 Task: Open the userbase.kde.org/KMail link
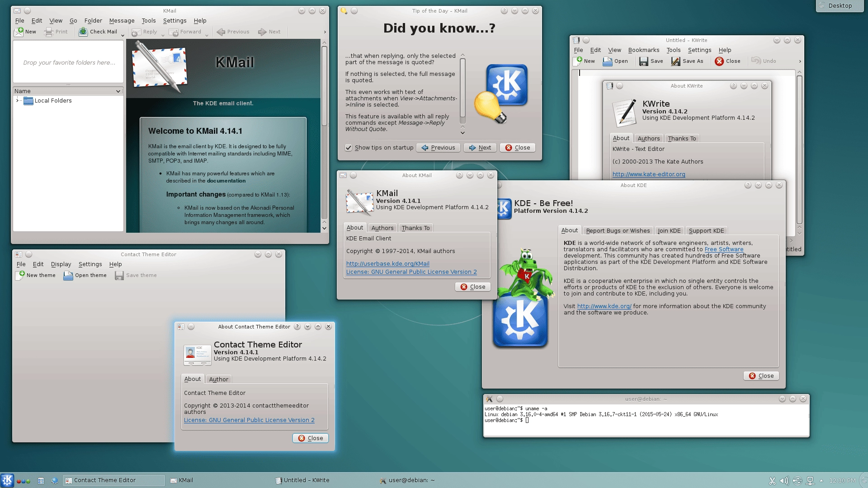point(388,264)
